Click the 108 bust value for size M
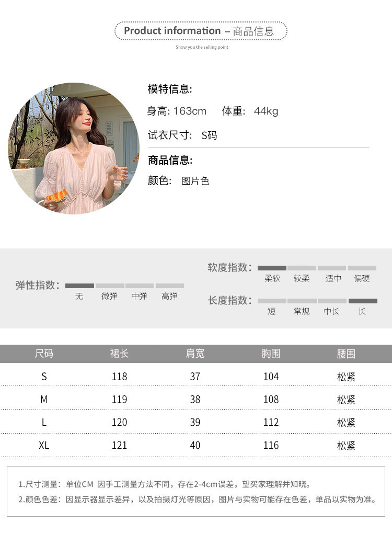The height and width of the screenshot is (545, 392). pos(271,400)
